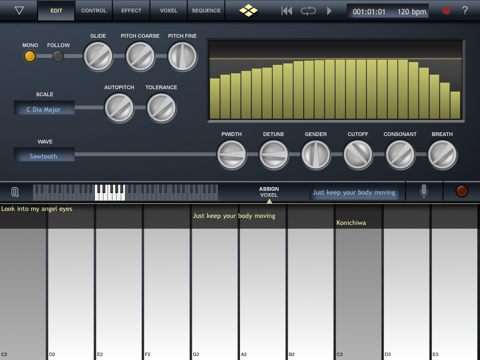Click the BREATH knob
Image resolution: width=480 pixels, height=360 pixels.
coord(442,155)
